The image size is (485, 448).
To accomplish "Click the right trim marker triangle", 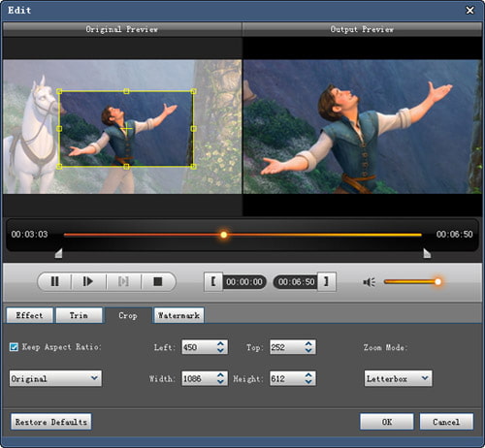I will point(427,253).
